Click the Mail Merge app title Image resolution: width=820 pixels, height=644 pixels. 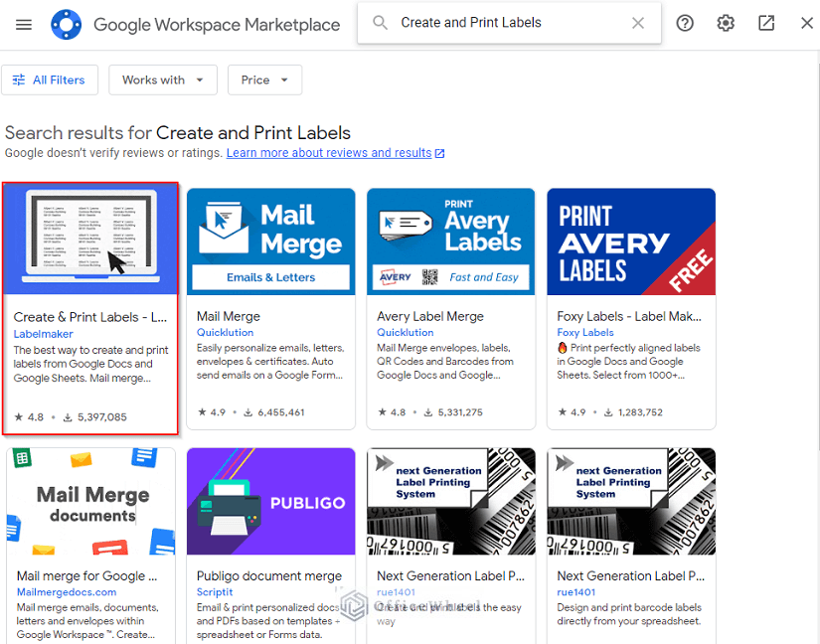tap(228, 316)
